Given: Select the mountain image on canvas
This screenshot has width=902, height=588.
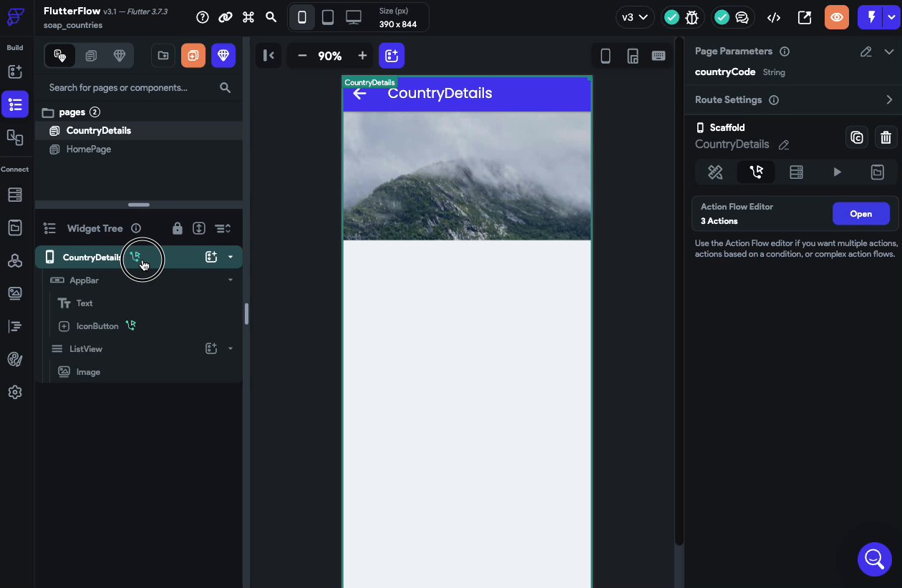Looking at the screenshot, I should pyautogui.click(x=467, y=176).
